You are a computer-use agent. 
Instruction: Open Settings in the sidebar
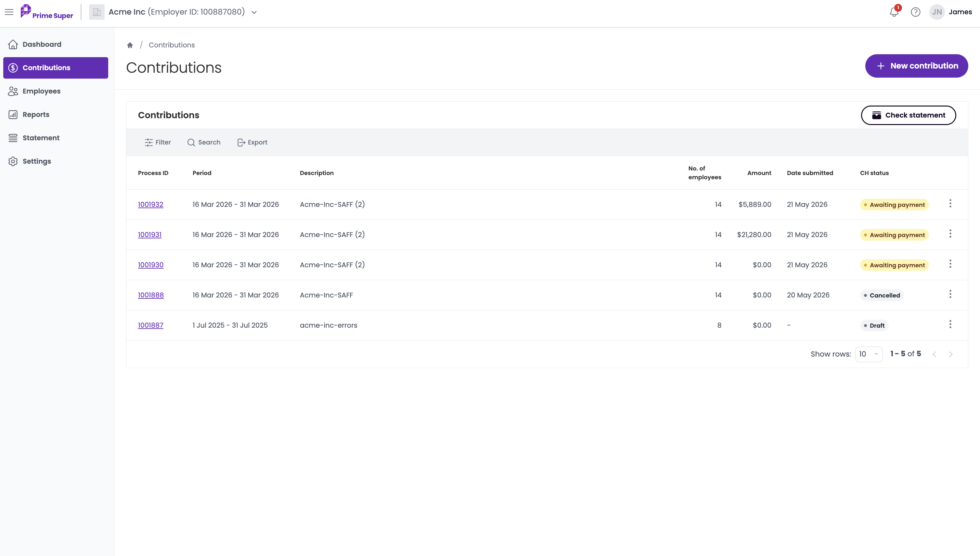(x=56, y=161)
